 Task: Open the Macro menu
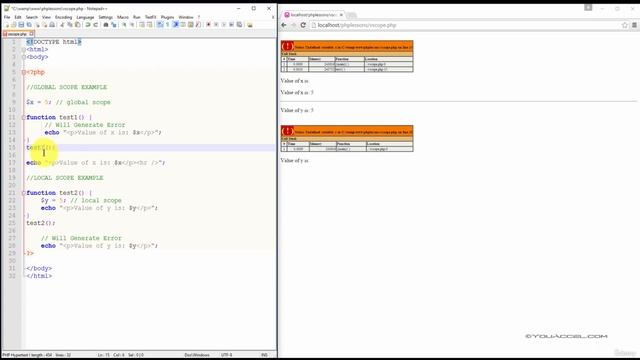(123, 17)
